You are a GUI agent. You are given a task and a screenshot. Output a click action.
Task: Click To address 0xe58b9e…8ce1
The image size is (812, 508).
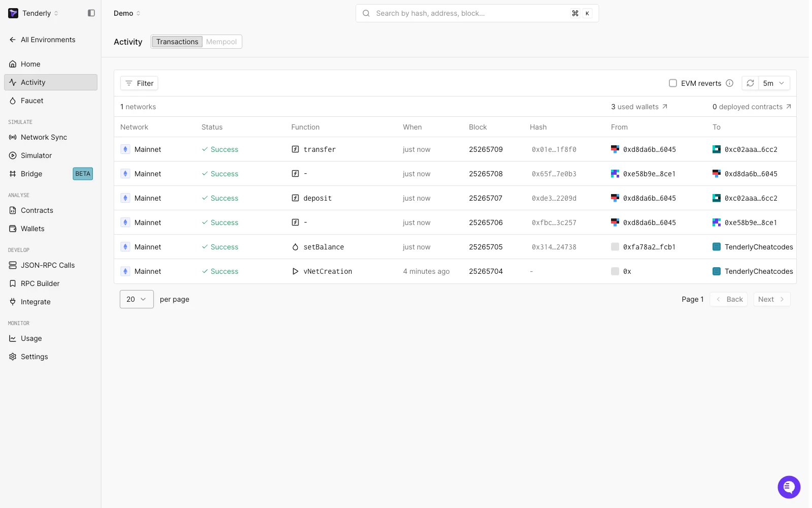751,223
